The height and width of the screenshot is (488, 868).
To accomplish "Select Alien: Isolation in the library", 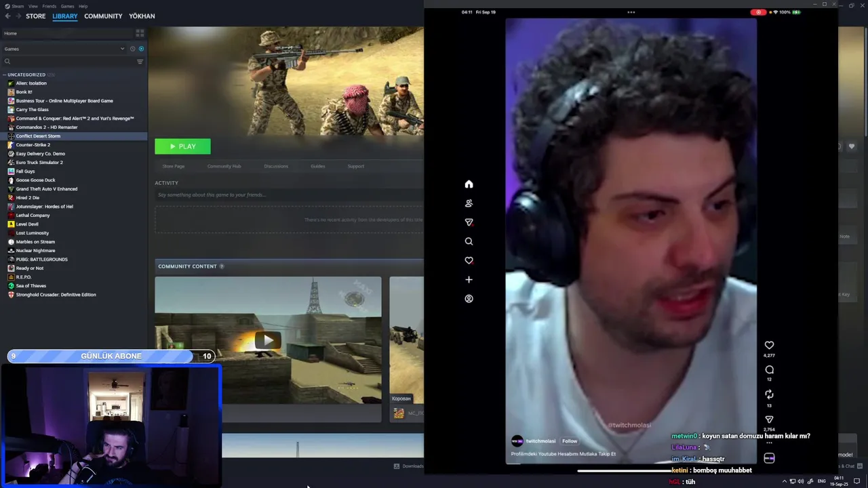I will pyautogui.click(x=31, y=83).
